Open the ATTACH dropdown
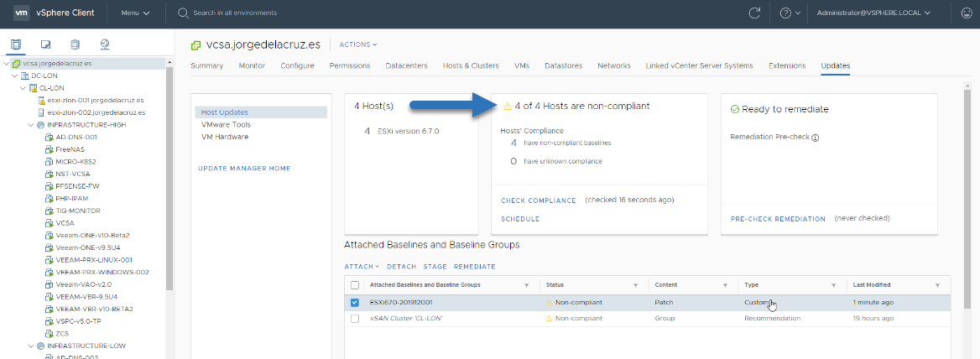Screen dimensions: 980x359 coord(362,267)
